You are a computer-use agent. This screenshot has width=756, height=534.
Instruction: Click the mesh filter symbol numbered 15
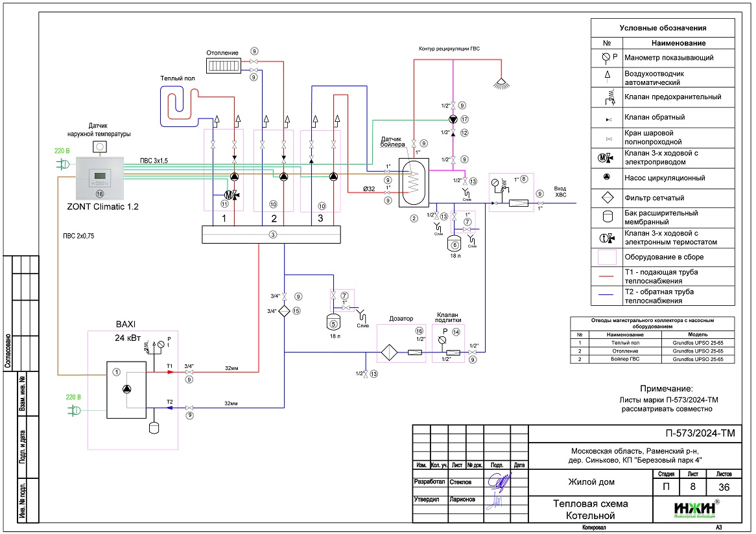coord(285,310)
